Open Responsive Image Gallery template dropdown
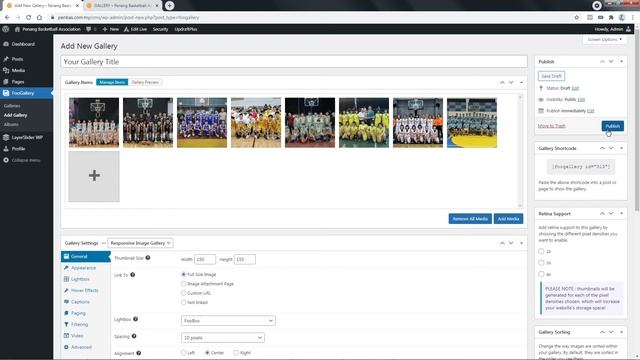 point(140,243)
